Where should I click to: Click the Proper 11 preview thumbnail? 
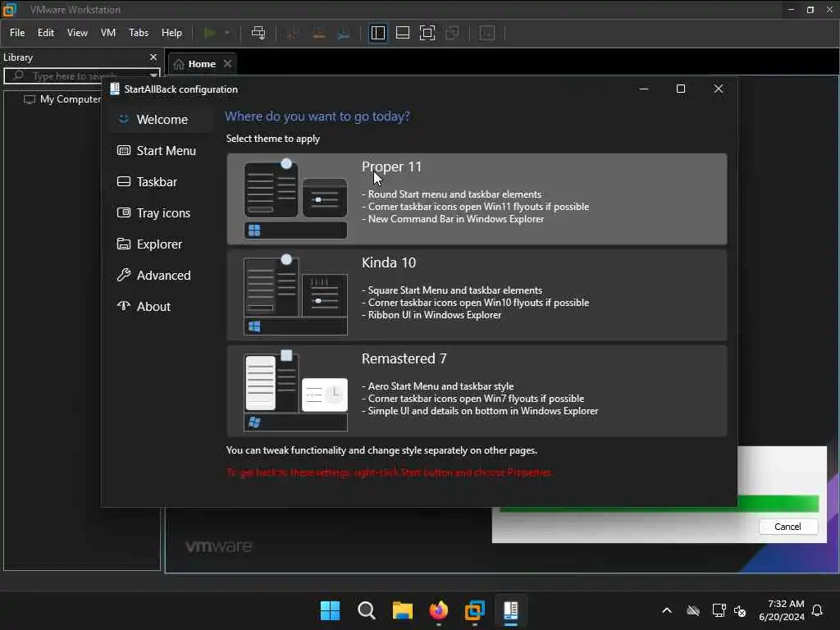click(x=295, y=199)
